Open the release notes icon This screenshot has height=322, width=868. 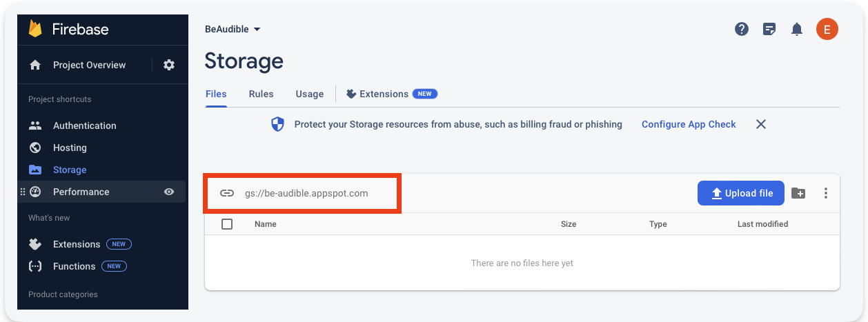click(769, 29)
